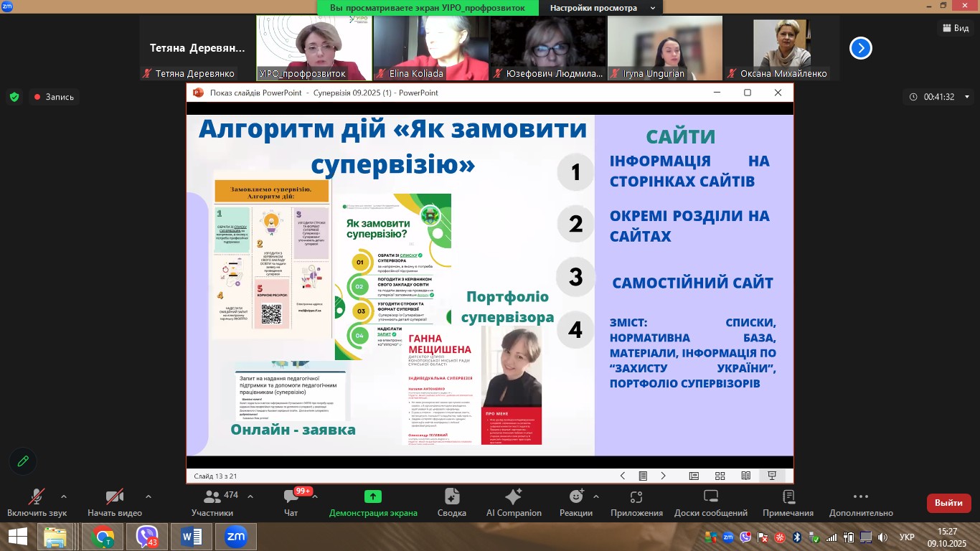Open Примечания notes

(788, 502)
